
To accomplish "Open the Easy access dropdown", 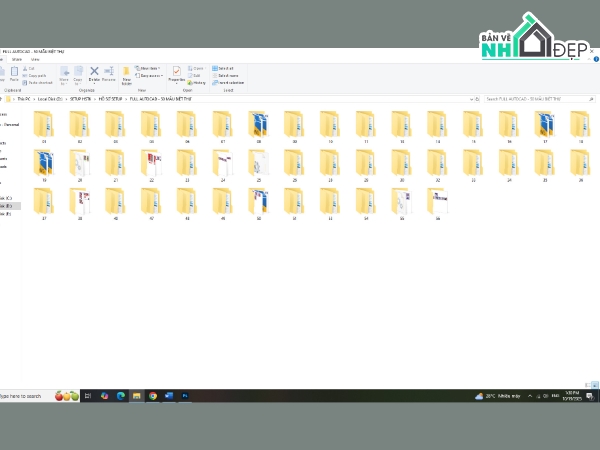I will point(150,75).
